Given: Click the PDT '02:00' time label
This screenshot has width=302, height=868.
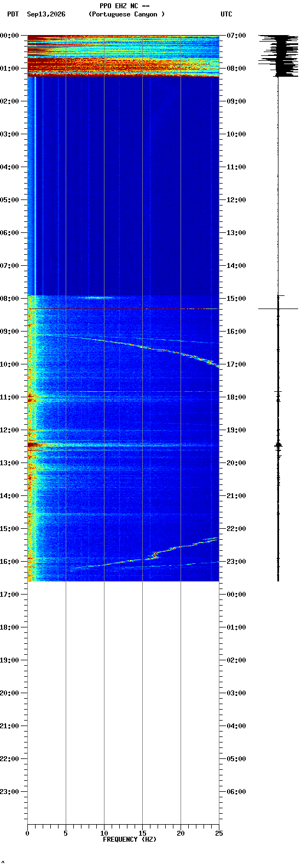Looking at the screenshot, I should pyautogui.click(x=9, y=101).
